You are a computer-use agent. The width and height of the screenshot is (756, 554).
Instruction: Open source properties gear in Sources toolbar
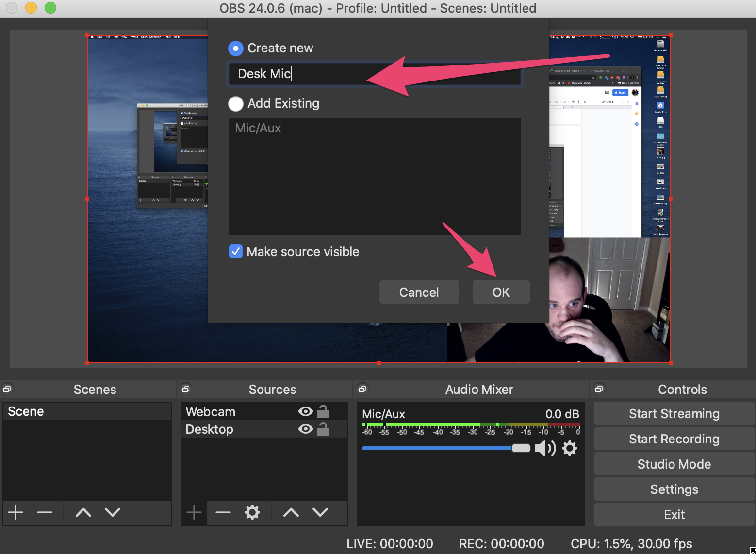252,512
